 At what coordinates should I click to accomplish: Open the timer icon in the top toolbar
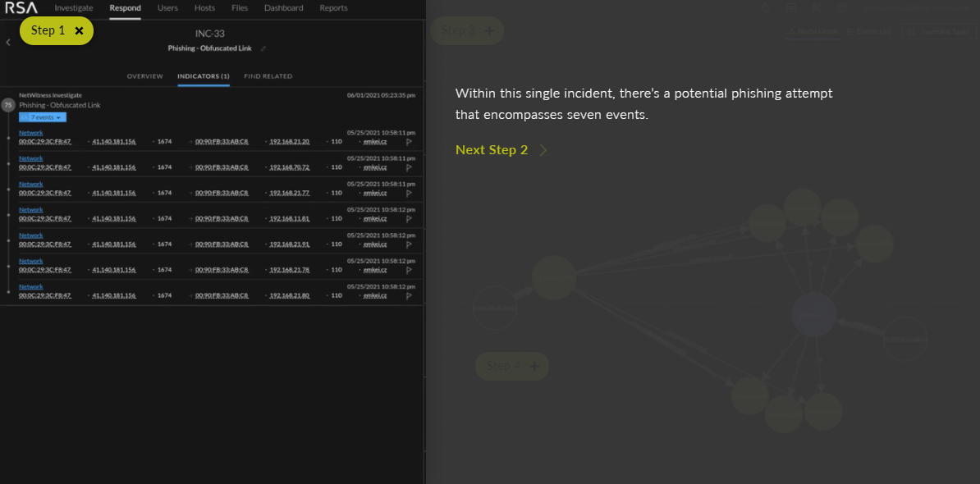[x=765, y=8]
